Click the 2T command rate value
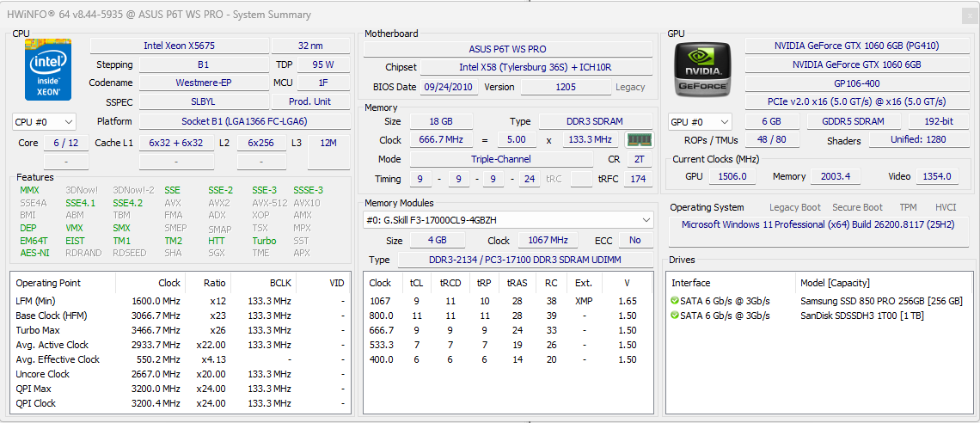 [639, 159]
